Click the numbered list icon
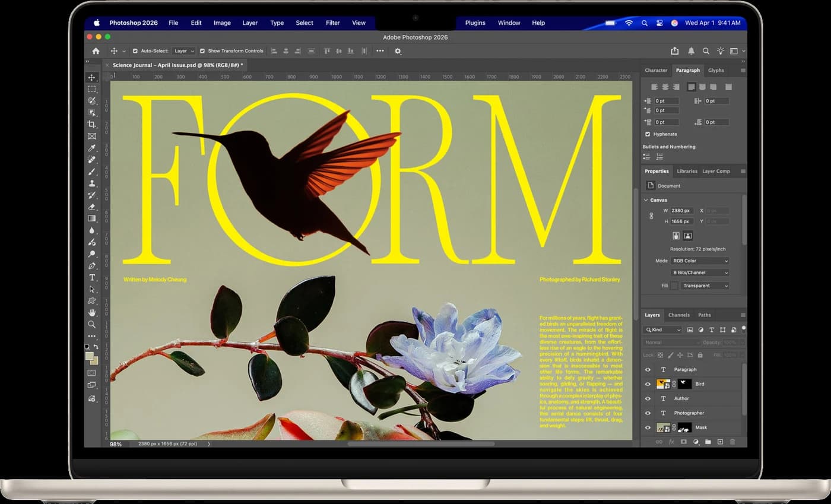 tap(660, 157)
